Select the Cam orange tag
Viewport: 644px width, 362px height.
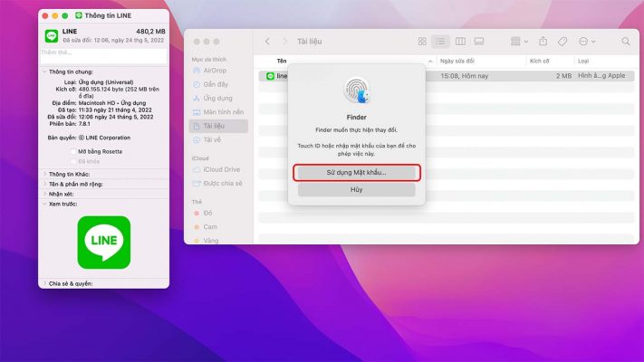(218, 227)
